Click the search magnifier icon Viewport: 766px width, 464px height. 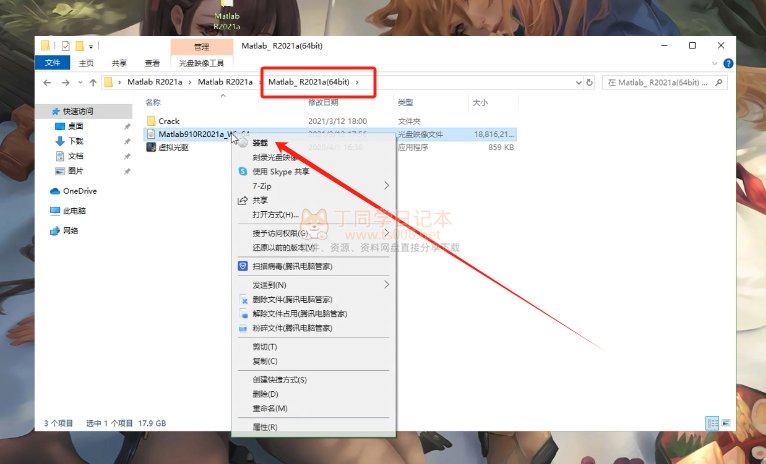coord(719,83)
